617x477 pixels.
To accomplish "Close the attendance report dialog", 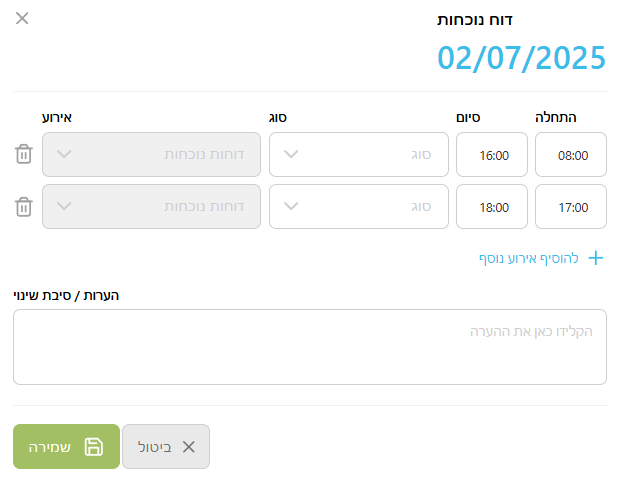I will click(x=22, y=18).
